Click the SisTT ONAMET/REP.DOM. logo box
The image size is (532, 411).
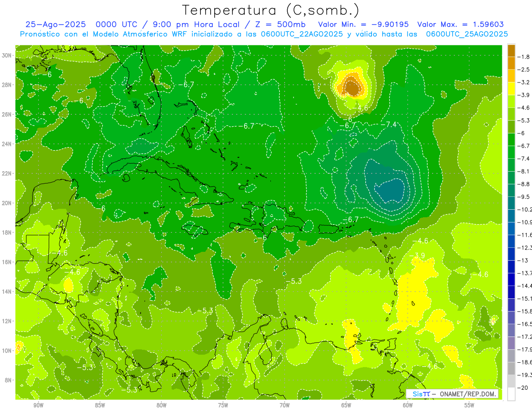click(x=452, y=394)
